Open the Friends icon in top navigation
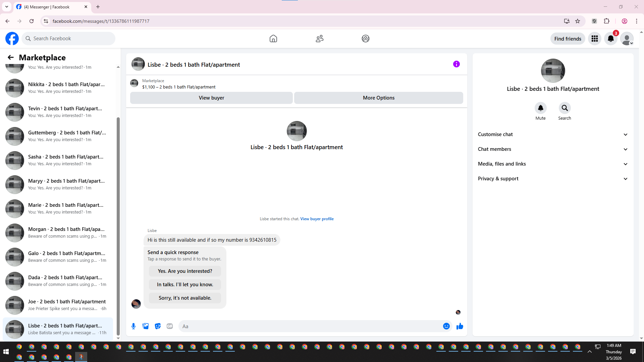This screenshot has height=362, width=644. tap(320, 39)
